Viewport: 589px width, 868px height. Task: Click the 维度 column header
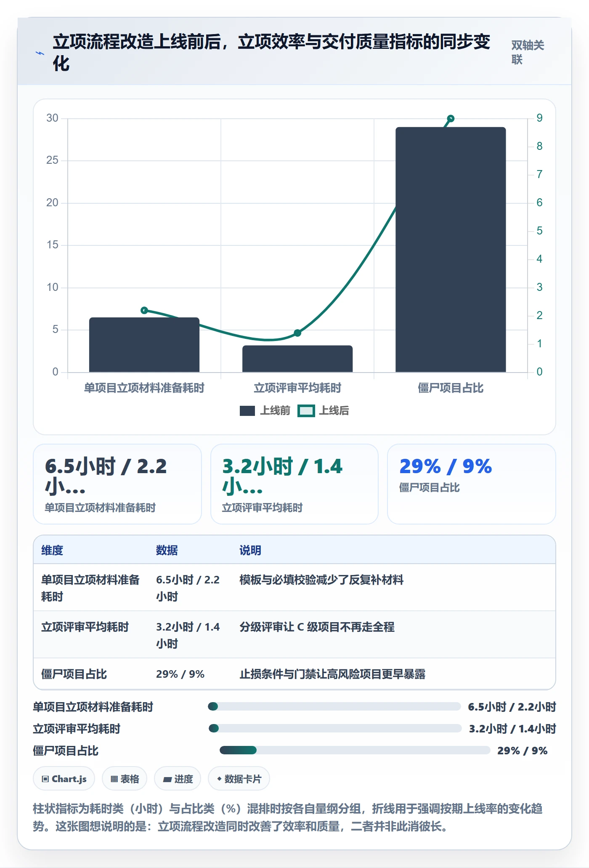(x=52, y=550)
